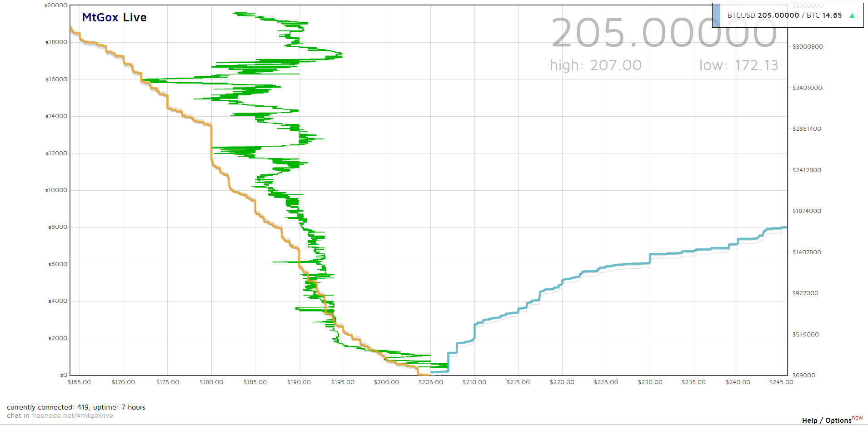Screen dimensions: 868x425
Task: Click the $69000 right axis label
Action: point(804,375)
